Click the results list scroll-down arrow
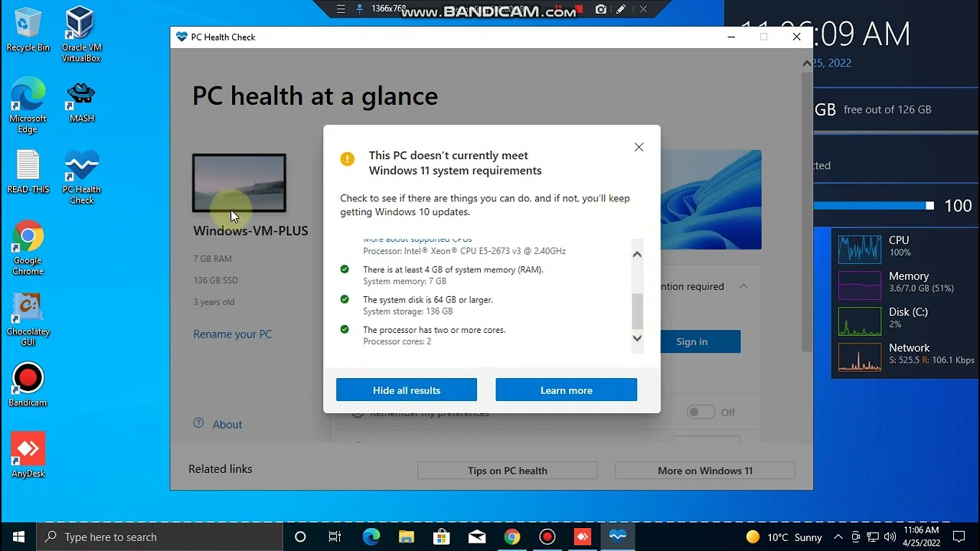980x551 pixels. pos(637,338)
